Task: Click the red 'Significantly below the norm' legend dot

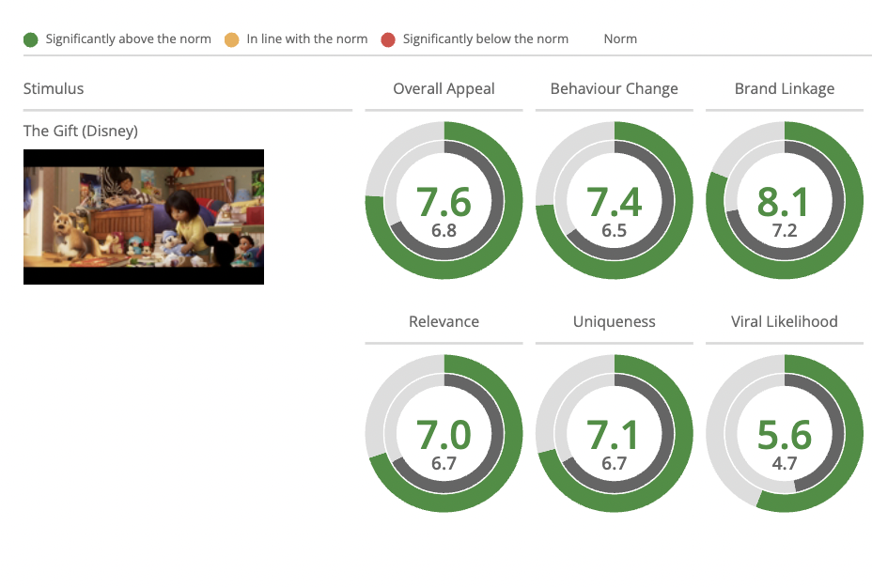Action: (x=388, y=39)
